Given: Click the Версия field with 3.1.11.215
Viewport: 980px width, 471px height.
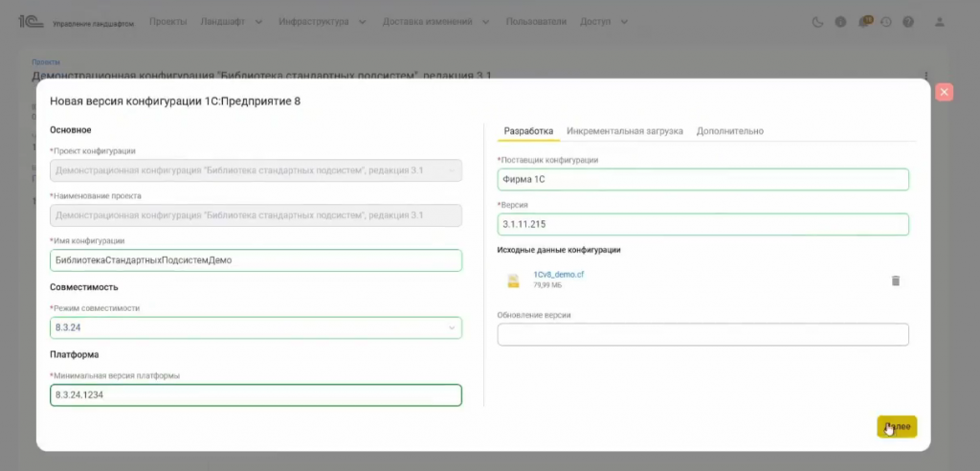Looking at the screenshot, I should tap(702, 224).
